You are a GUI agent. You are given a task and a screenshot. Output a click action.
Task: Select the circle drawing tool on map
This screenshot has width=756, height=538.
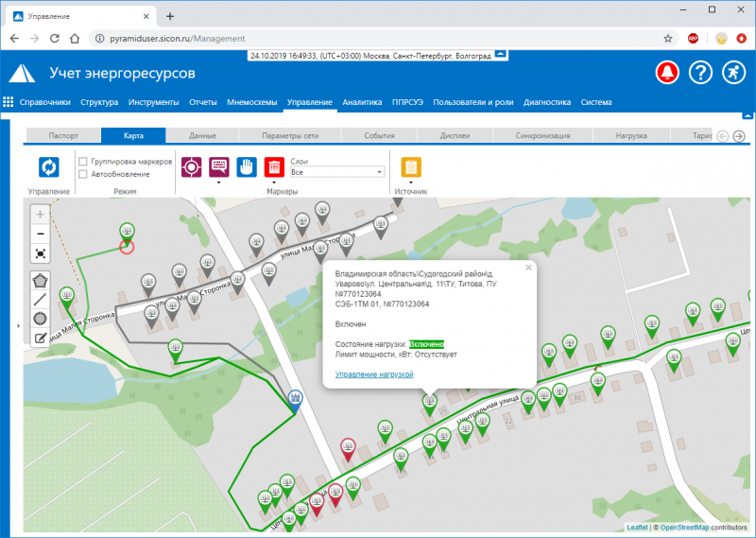click(41, 319)
